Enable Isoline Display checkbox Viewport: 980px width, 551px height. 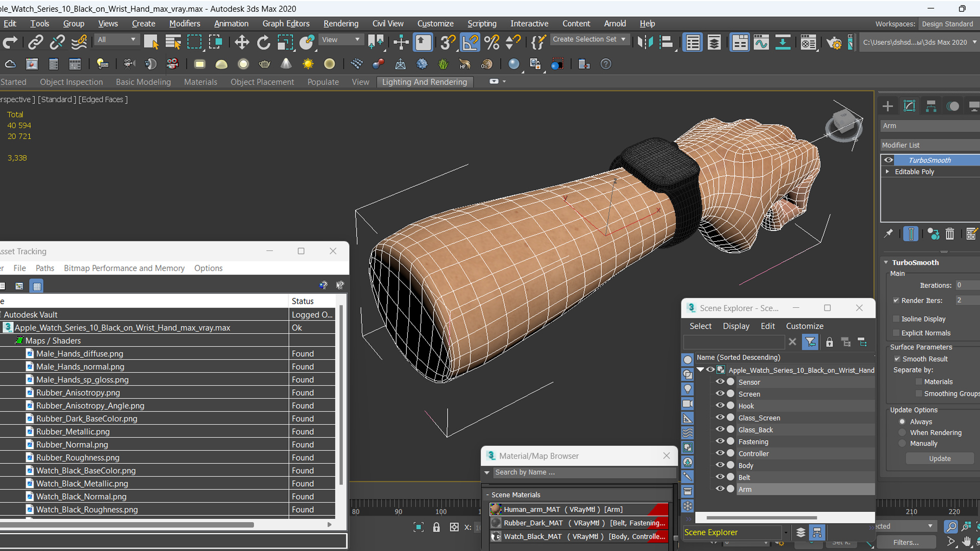[x=896, y=318]
